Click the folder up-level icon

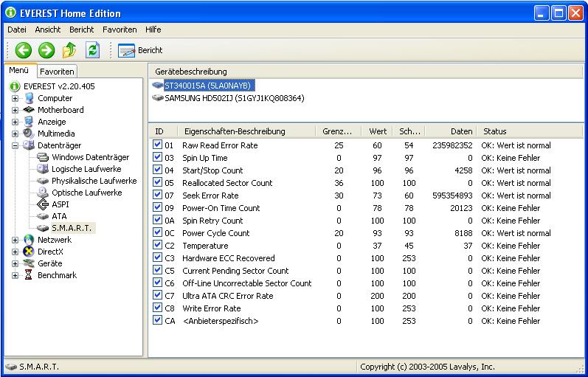click(69, 50)
